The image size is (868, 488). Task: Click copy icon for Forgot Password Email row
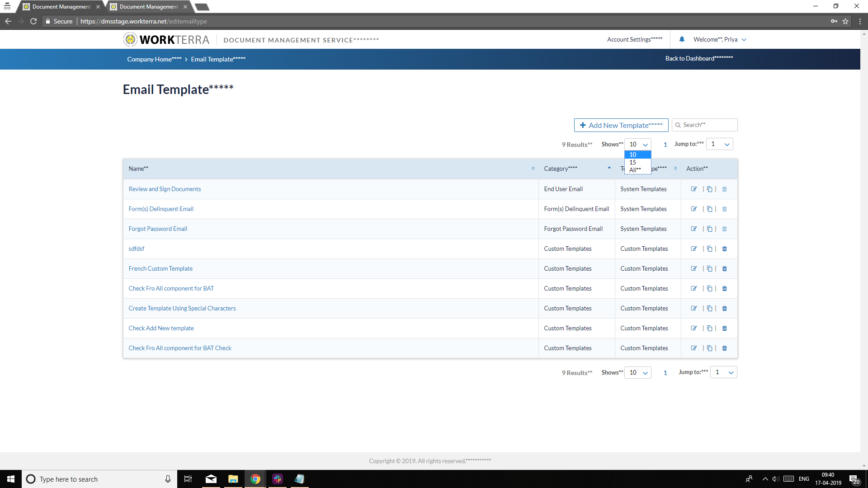[x=709, y=229]
